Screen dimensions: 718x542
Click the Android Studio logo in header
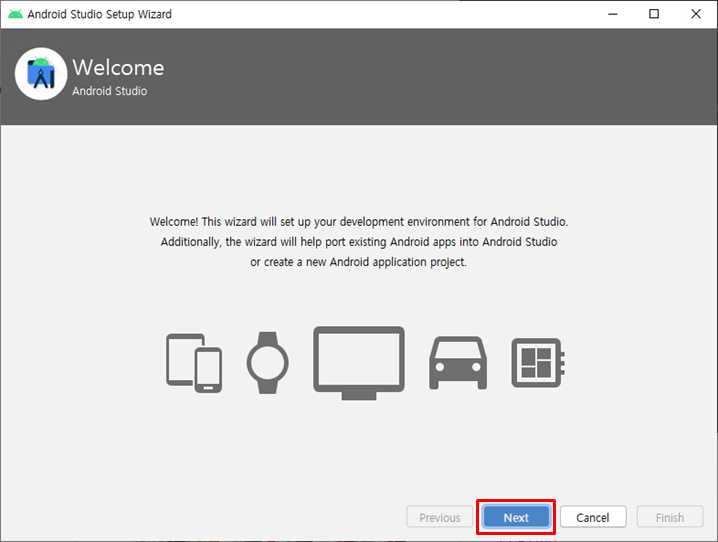coord(41,74)
